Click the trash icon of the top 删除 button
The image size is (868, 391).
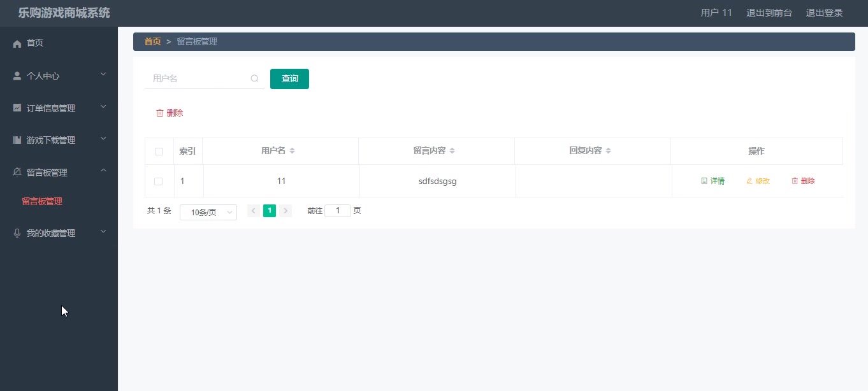tap(160, 113)
